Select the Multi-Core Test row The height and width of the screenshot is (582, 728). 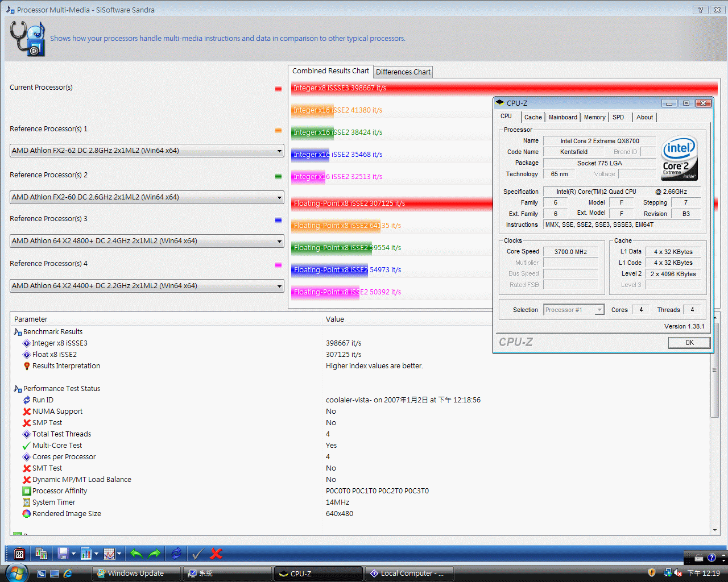coord(57,446)
